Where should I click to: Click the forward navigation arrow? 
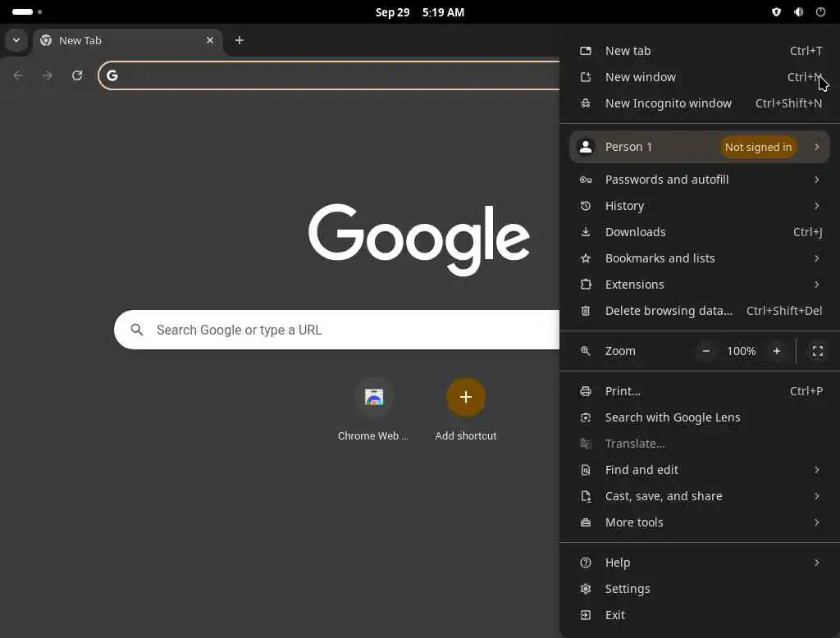click(48, 75)
